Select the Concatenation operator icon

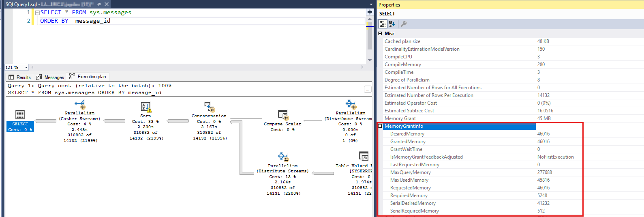(x=209, y=107)
